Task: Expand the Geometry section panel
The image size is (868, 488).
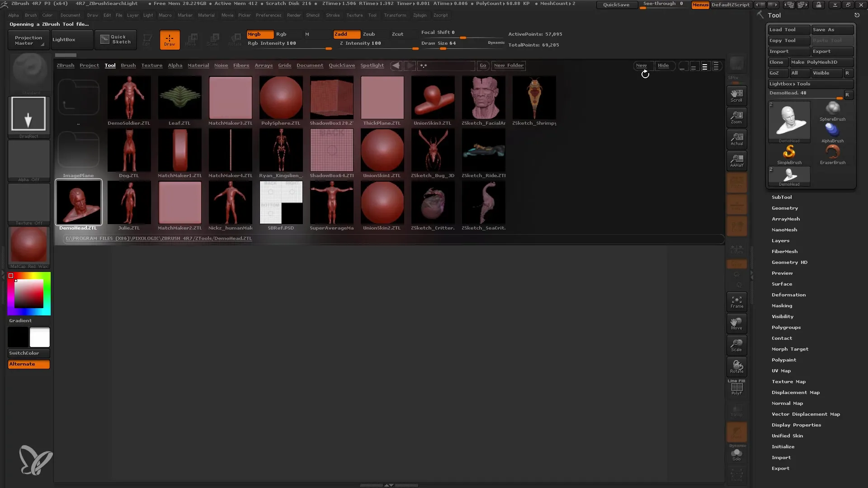Action: coord(784,208)
